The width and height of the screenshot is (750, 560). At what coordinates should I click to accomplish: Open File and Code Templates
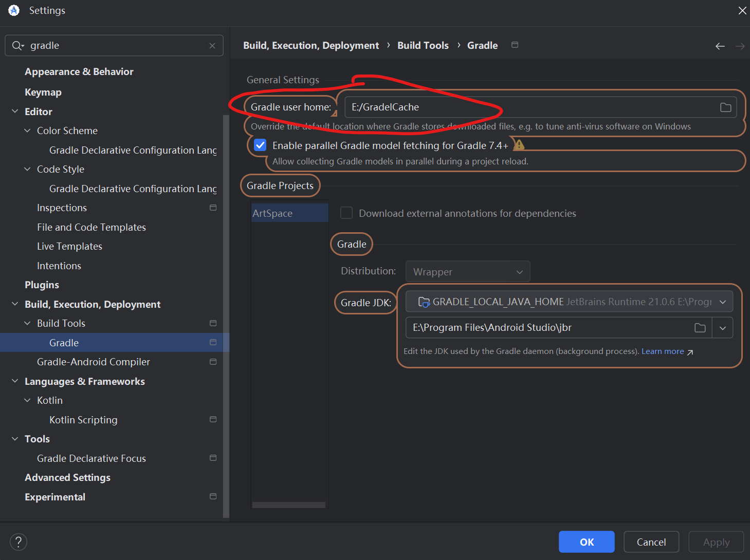tap(92, 227)
